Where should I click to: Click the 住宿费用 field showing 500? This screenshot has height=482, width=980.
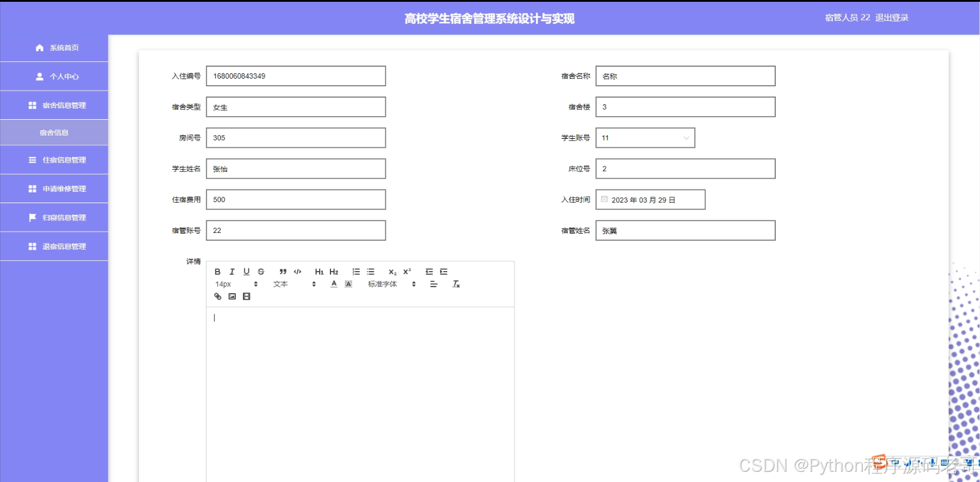(x=296, y=200)
